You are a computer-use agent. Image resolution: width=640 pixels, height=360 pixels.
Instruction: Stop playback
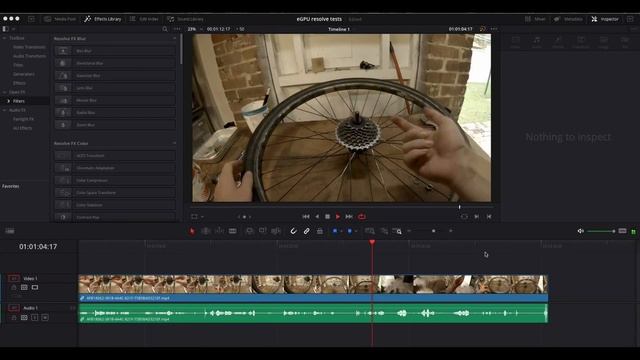pos(327,217)
